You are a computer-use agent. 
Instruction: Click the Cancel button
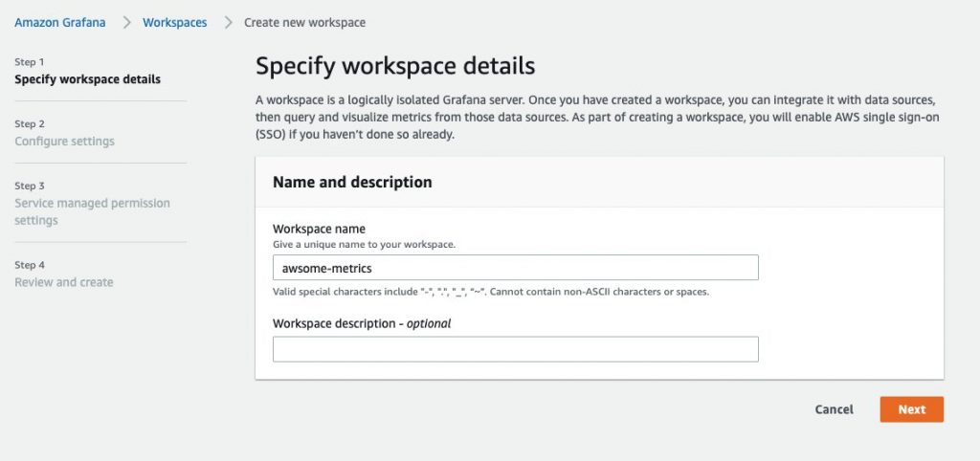point(834,409)
